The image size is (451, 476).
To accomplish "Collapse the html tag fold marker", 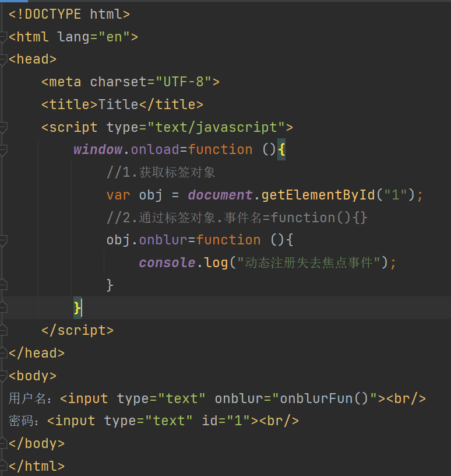I will (x=3, y=37).
